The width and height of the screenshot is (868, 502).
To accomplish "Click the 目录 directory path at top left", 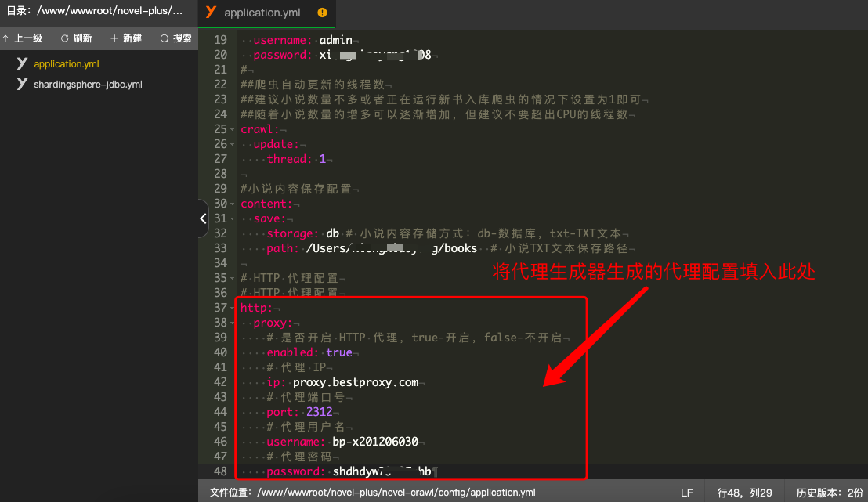I will click(x=94, y=12).
